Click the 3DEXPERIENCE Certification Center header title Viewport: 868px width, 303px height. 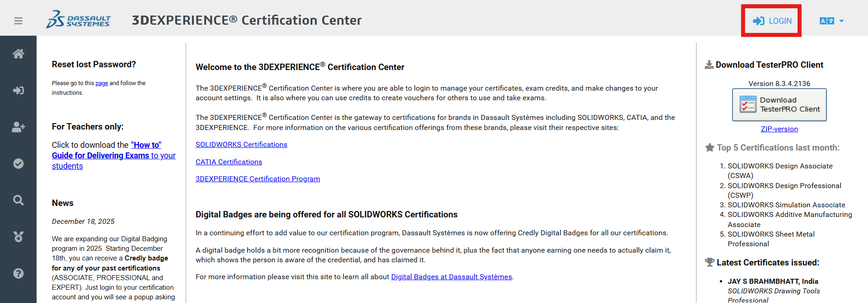pos(246,21)
